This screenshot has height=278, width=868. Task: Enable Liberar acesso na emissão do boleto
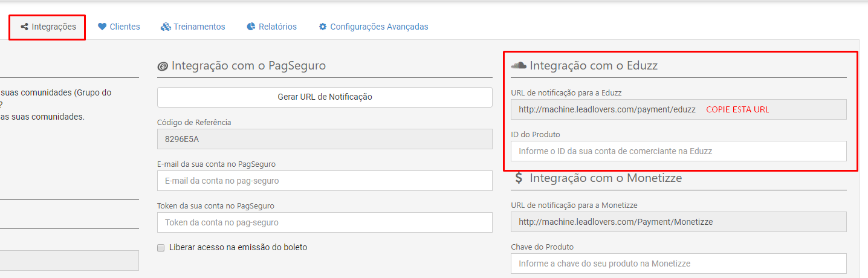coord(161,247)
